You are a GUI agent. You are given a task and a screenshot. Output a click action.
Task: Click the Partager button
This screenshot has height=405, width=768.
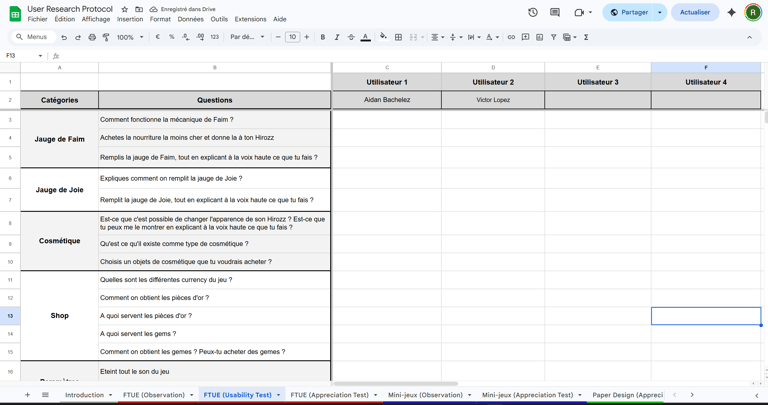[x=629, y=12]
